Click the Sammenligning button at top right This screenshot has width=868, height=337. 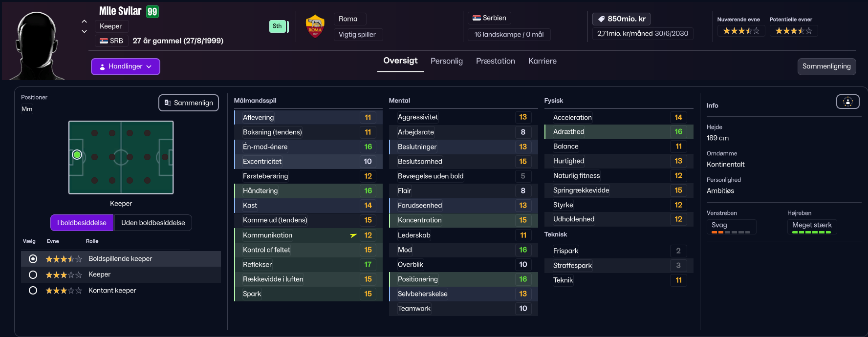(x=826, y=66)
